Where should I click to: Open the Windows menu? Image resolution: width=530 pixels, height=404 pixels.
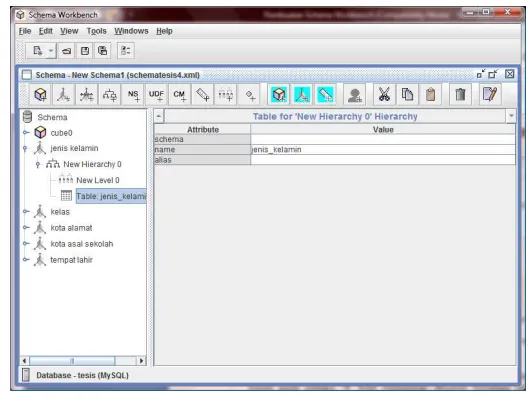click(131, 31)
